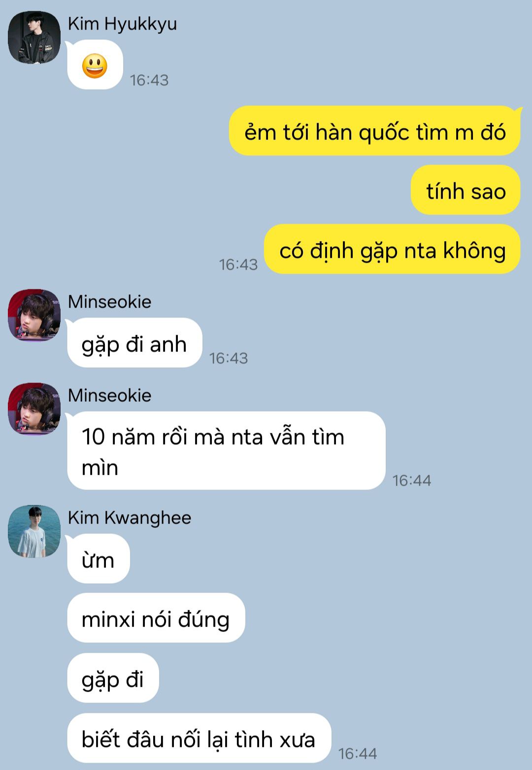This screenshot has height=770, width=532.
Task: Tap the Minseokie name above 'gặp đi anh'
Action: pos(109,302)
